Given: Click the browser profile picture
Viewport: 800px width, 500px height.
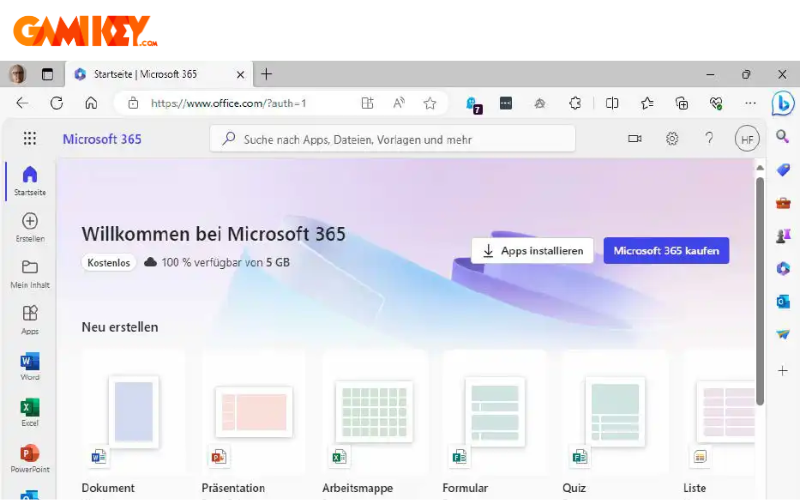Looking at the screenshot, I should click(x=18, y=74).
